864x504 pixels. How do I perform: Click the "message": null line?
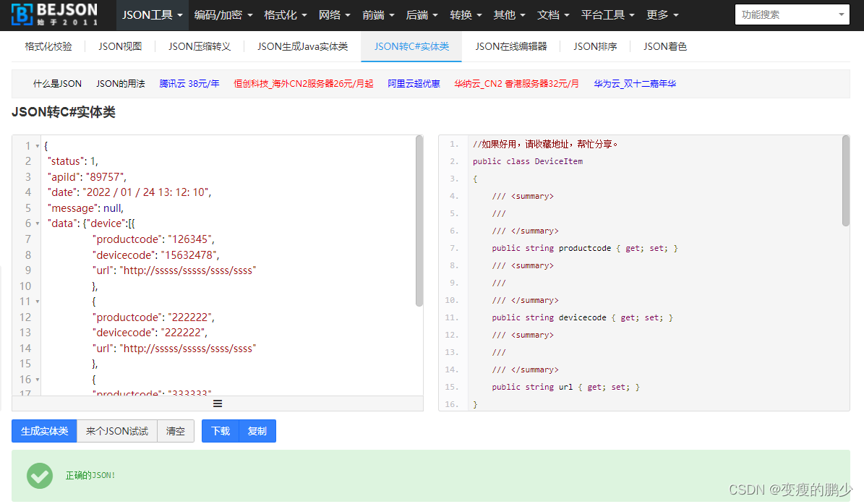point(85,208)
